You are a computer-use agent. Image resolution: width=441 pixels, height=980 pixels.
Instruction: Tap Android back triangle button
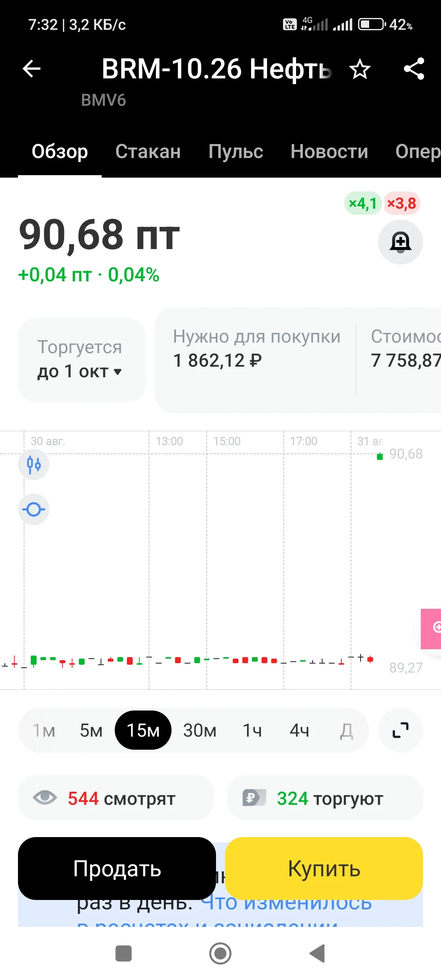[317, 953]
